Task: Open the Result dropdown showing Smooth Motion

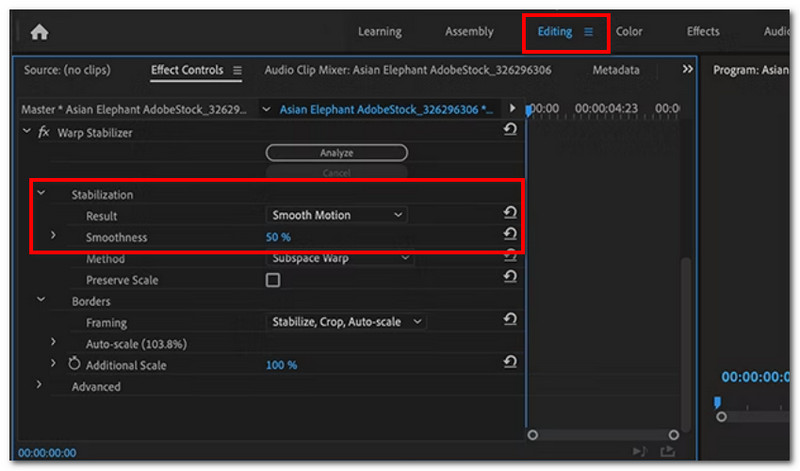Action: pyautogui.click(x=337, y=215)
